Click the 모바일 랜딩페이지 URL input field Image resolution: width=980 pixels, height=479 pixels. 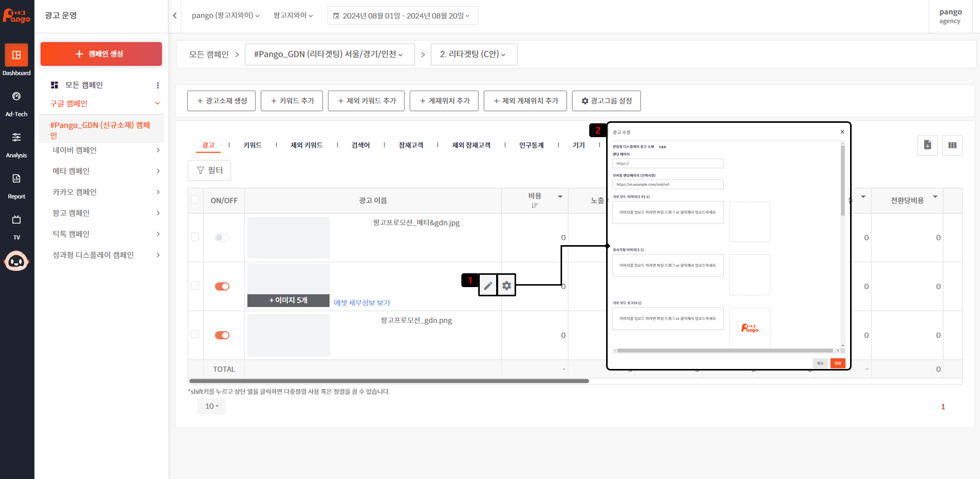tap(668, 184)
